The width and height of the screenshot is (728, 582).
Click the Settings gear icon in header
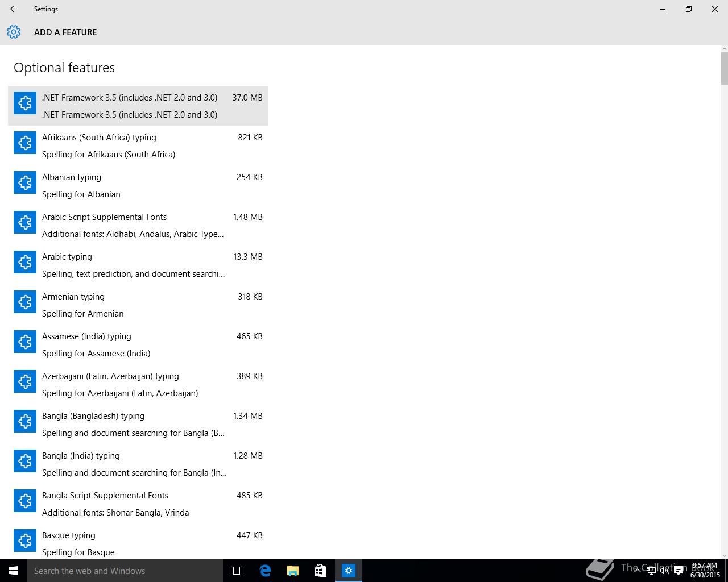(x=14, y=32)
